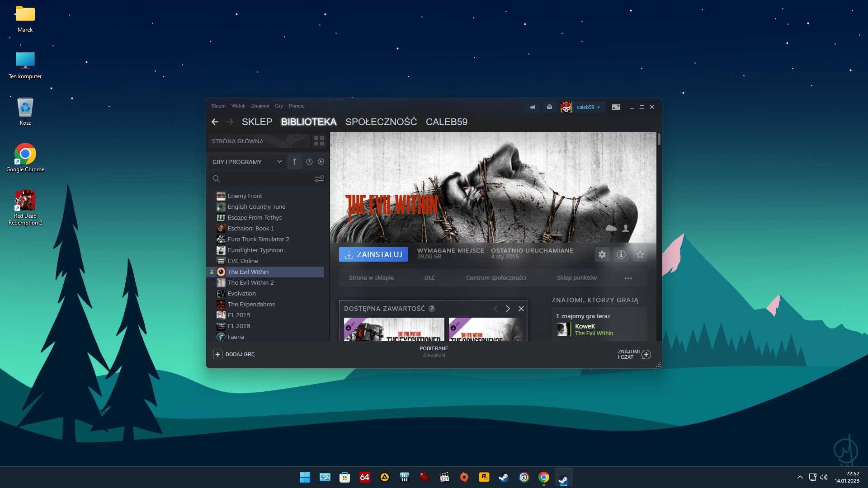Open the caleb59 account dropdown
Viewport: 868px width, 488px height.
(588, 107)
